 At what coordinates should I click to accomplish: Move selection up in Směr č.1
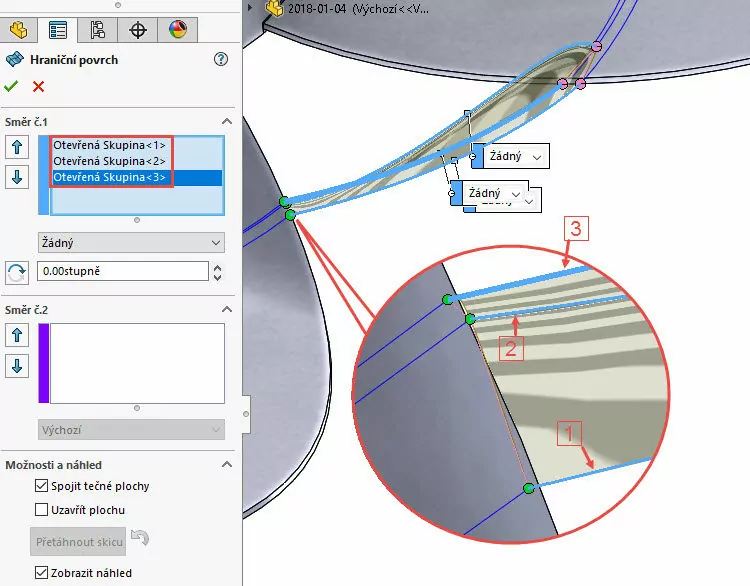[17, 147]
